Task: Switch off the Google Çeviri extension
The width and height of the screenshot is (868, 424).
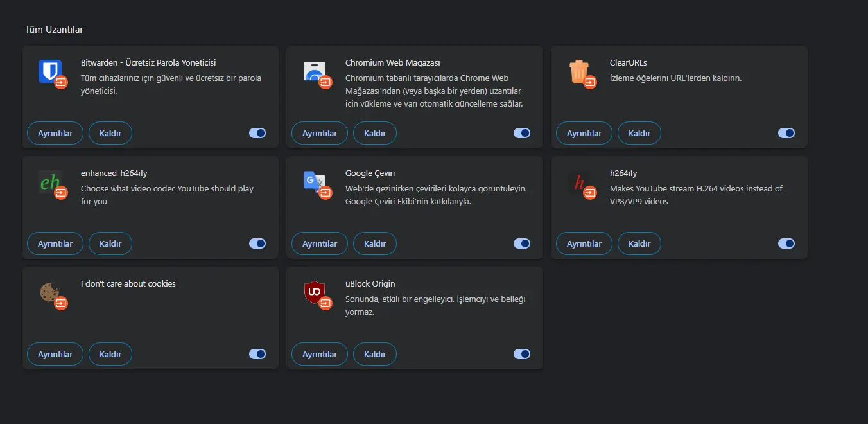Action: pyautogui.click(x=522, y=243)
